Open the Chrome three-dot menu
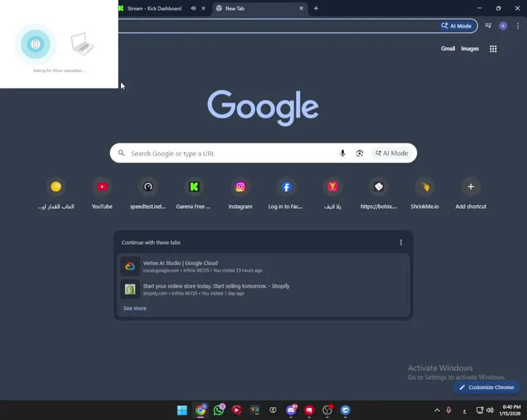This screenshot has width=527, height=420. pos(518,26)
